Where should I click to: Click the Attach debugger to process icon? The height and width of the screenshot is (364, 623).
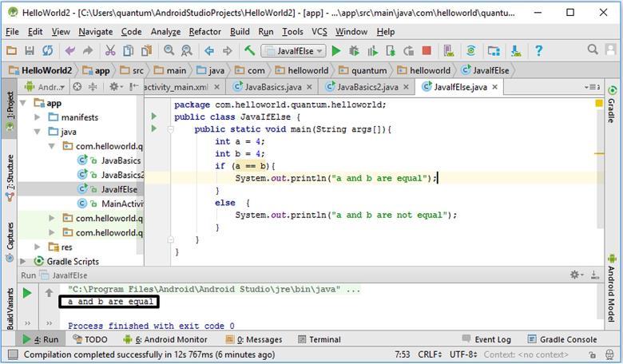click(391, 51)
